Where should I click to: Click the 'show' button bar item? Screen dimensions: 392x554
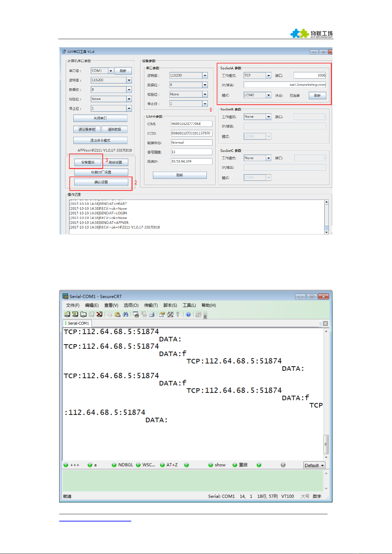(x=217, y=465)
